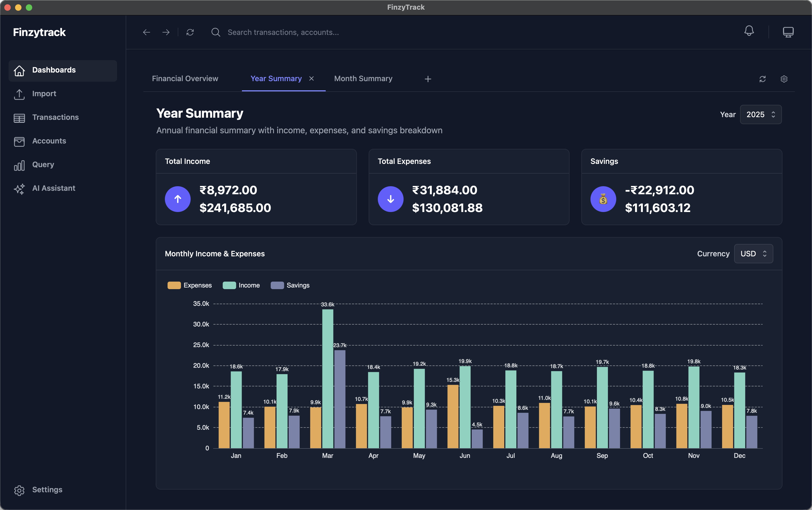Open dashboard settings gear near tabs
812x510 pixels.
tap(784, 79)
